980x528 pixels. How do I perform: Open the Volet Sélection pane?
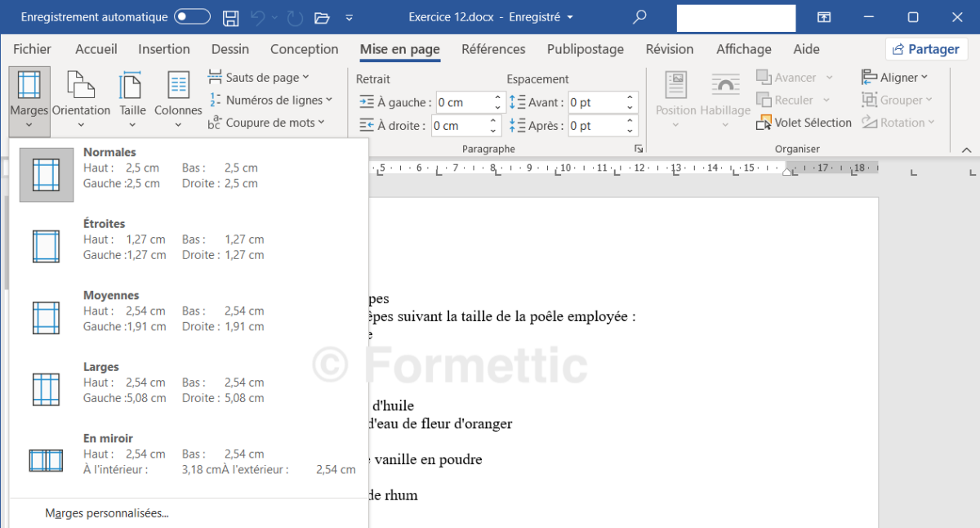tap(804, 123)
